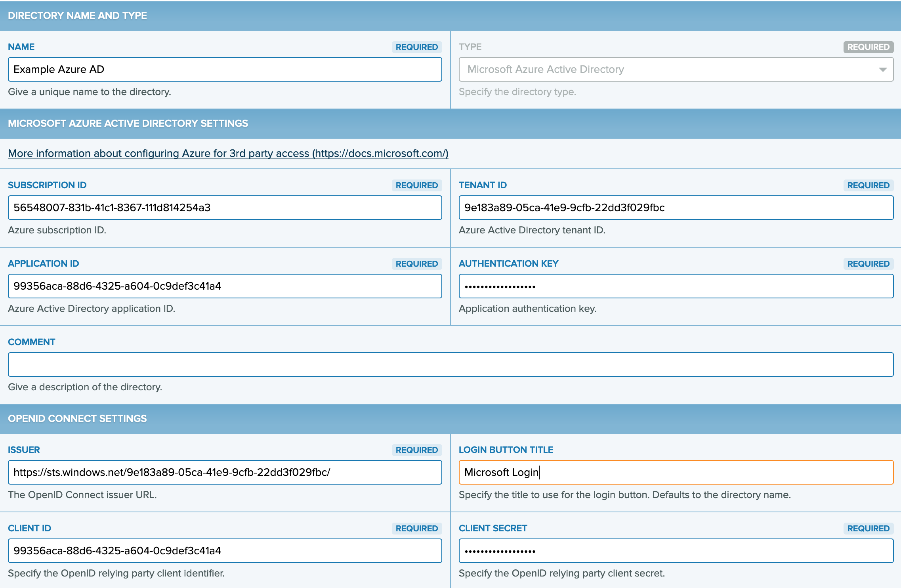
Task: Click the Directory Name and Type header
Action: pyautogui.click(x=77, y=15)
